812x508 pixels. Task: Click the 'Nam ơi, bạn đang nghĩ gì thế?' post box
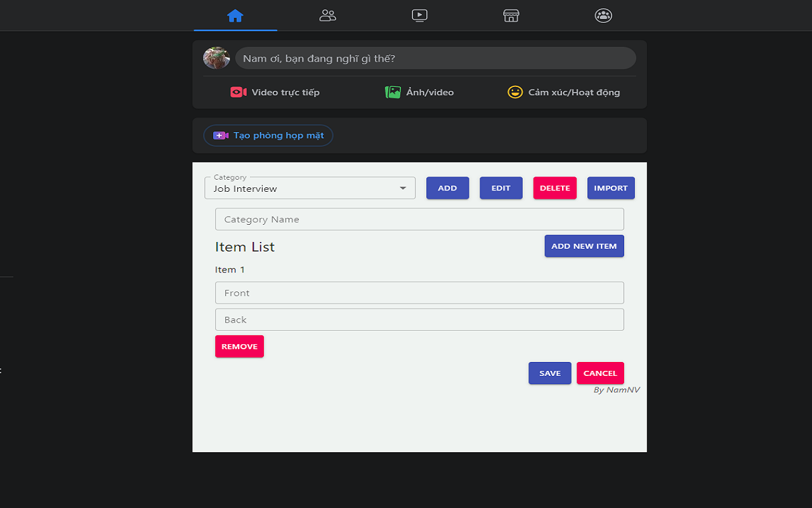(x=435, y=58)
